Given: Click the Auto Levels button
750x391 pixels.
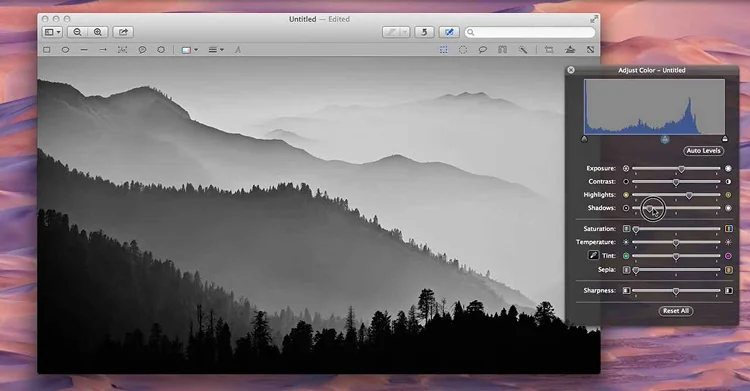Looking at the screenshot, I should (704, 150).
